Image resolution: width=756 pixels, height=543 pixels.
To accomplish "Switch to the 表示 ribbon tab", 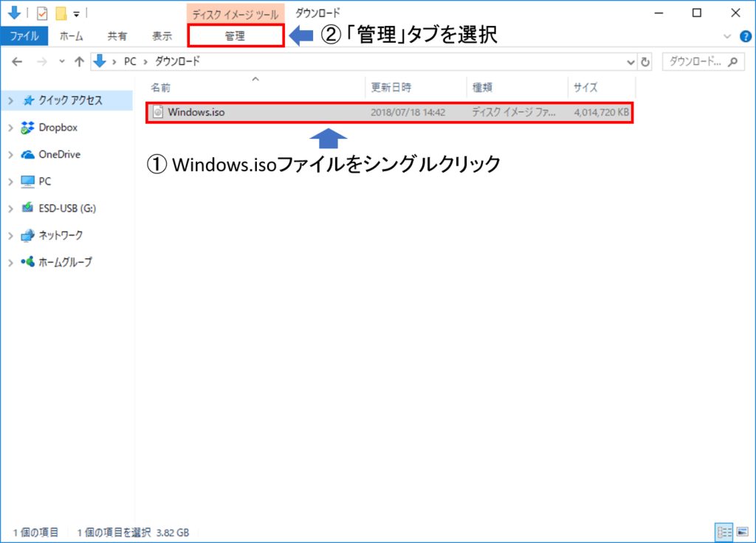I will click(x=162, y=36).
